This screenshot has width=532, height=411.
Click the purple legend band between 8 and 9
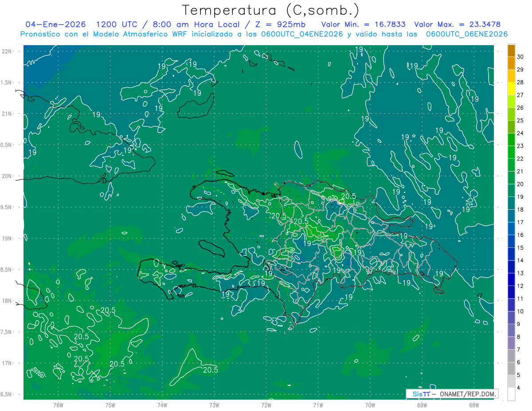click(511, 331)
